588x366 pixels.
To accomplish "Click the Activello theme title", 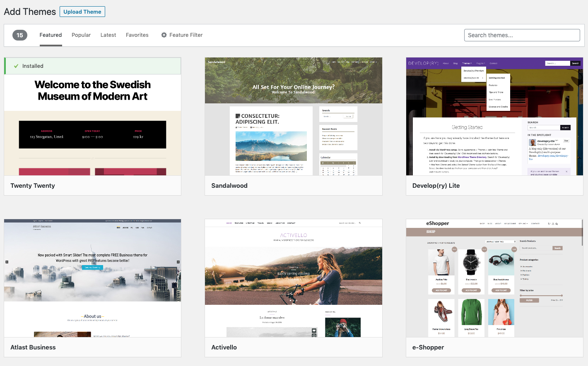I will click(x=224, y=347).
